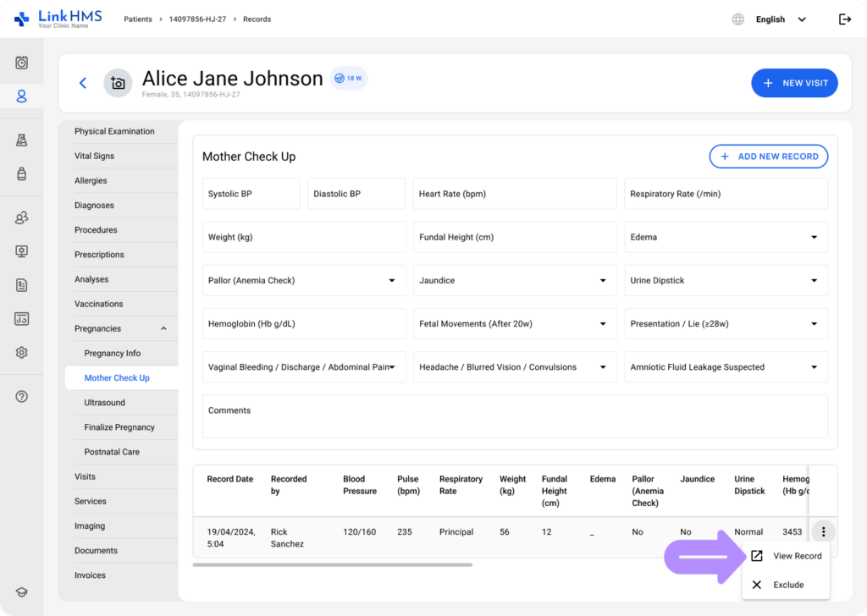The image size is (867, 616).
Task: Click the logout icon in top bar
Action: pos(844,19)
